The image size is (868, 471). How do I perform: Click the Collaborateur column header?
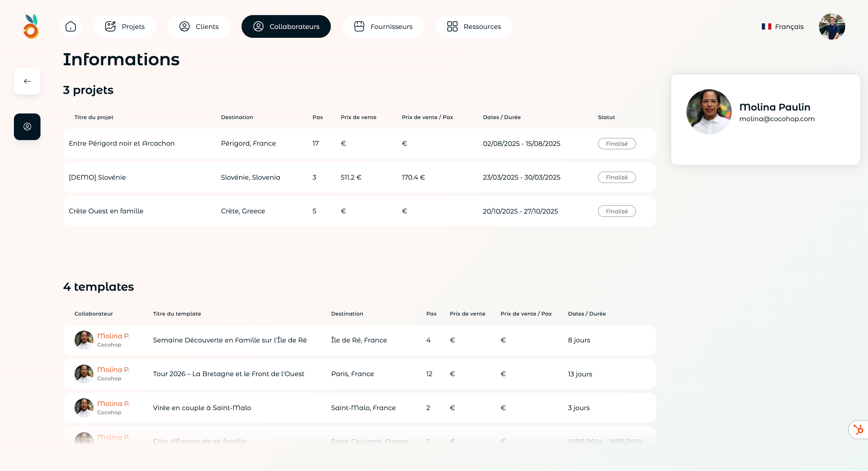(94, 314)
